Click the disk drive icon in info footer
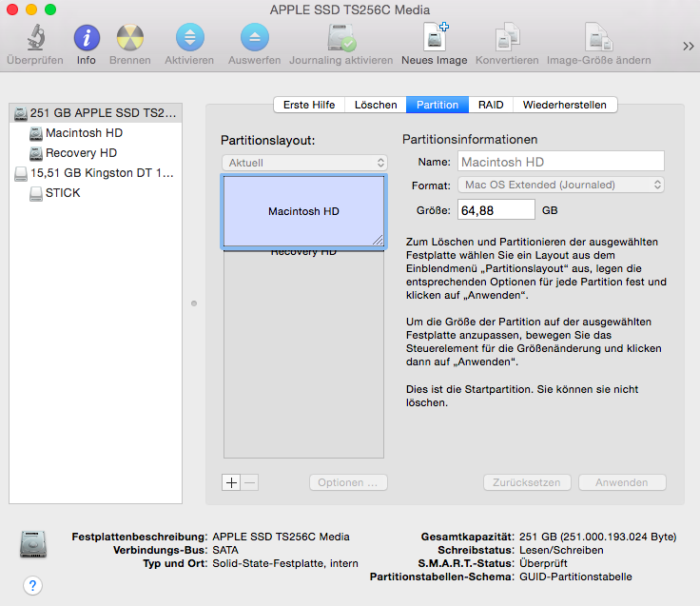This screenshot has height=606, width=700. 33,544
